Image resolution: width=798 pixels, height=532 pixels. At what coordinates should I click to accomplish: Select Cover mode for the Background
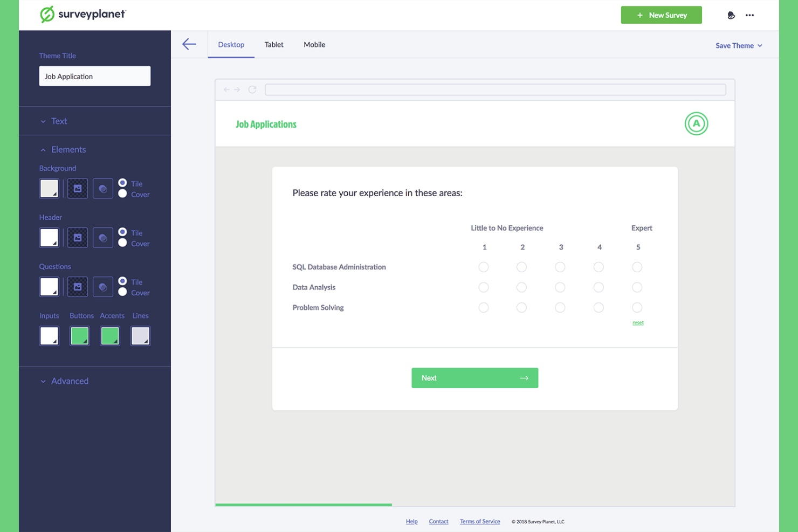123,194
